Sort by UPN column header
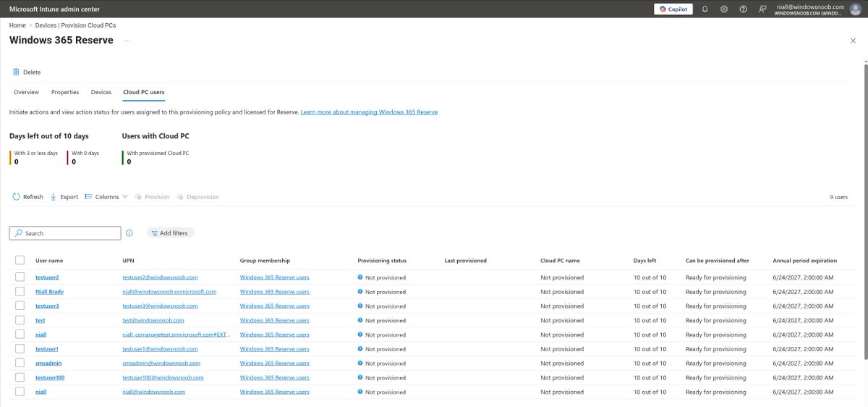 click(129, 261)
